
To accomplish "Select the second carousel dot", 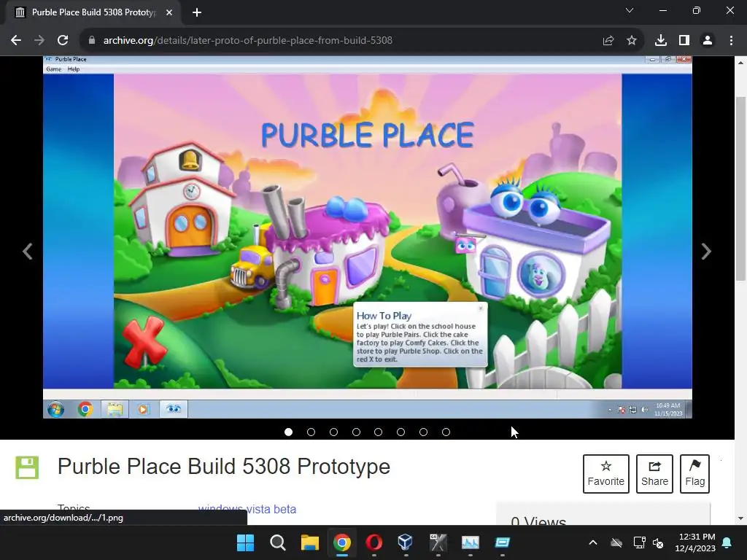I will pyautogui.click(x=311, y=432).
